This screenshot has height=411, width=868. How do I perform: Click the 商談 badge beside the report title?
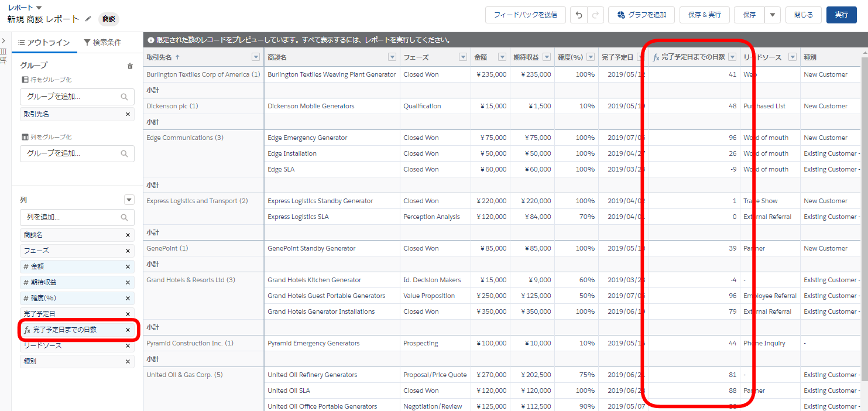(109, 19)
